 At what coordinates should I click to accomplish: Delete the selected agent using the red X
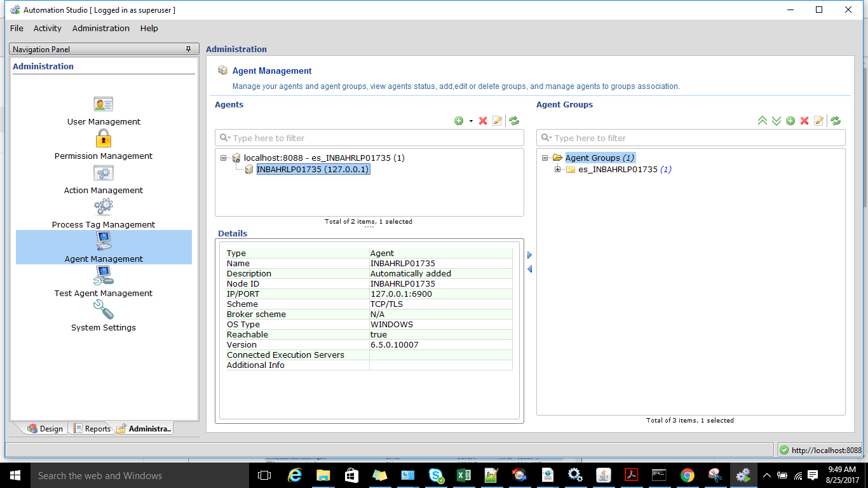coord(483,120)
